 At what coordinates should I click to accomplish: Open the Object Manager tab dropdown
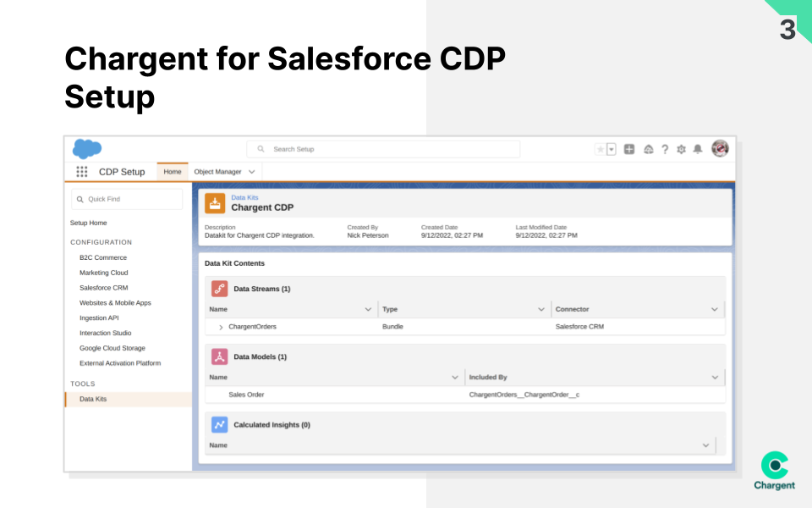coord(251,172)
